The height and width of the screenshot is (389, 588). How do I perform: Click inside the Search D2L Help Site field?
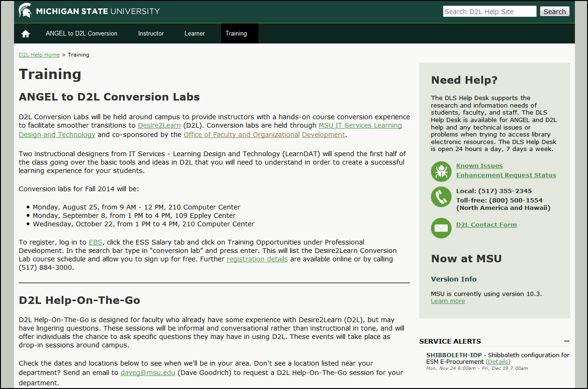[x=489, y=11]
